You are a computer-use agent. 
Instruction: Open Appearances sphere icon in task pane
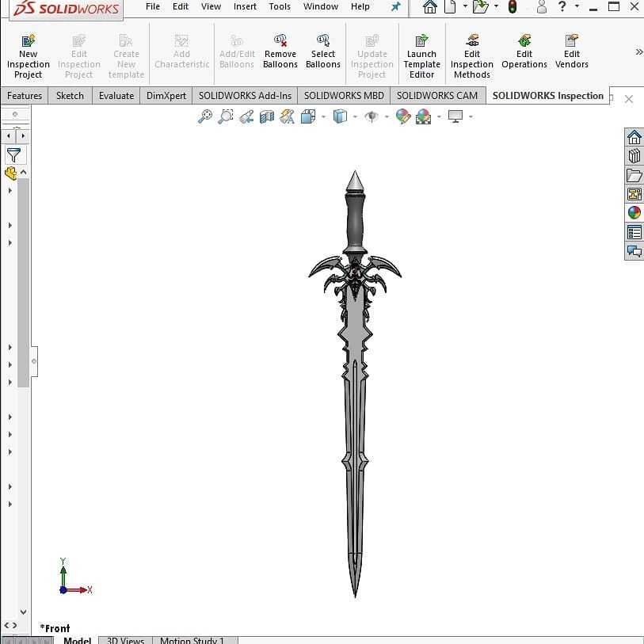(x=634, y=213)
